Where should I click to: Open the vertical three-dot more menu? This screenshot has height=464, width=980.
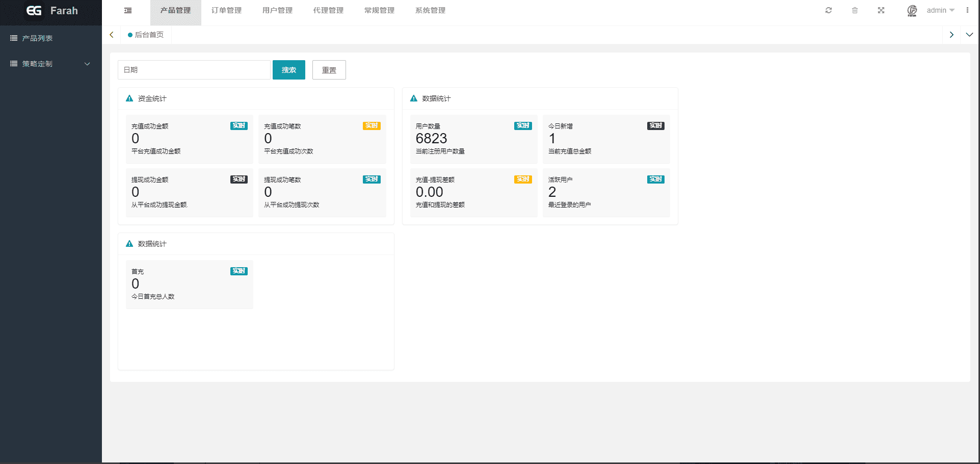pyautogui.click(x=967, y=10)
